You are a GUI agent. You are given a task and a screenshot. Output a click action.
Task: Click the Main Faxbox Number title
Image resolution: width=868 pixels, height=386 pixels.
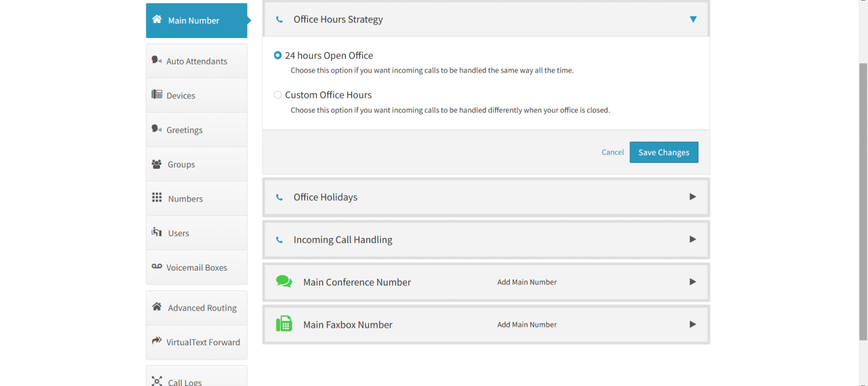[x=348, y=325]
